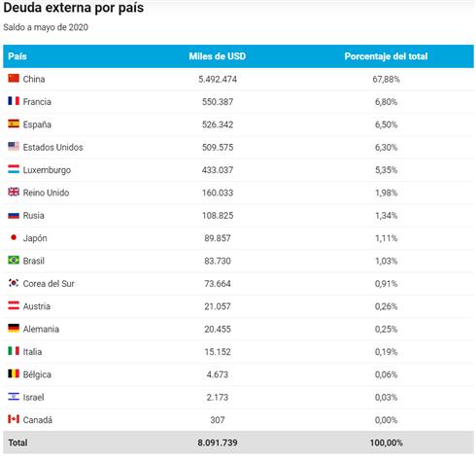Click China's 5.492.474 debt value

218,79
